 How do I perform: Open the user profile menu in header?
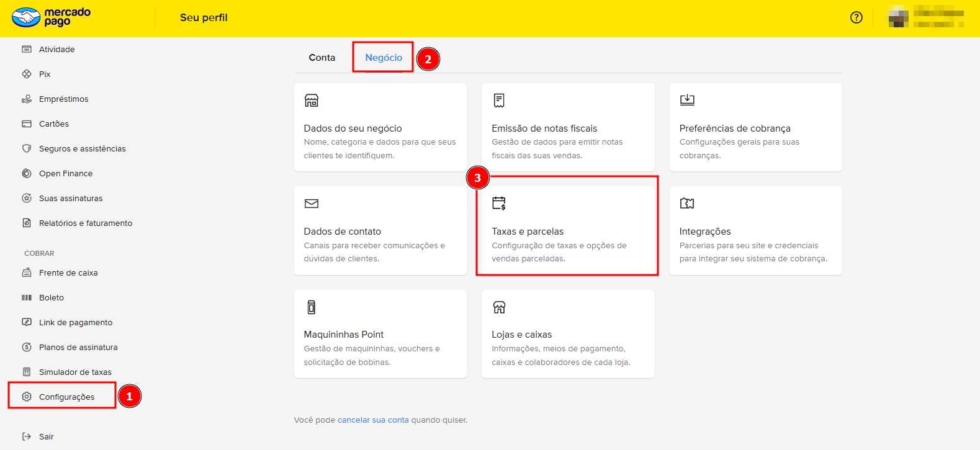click(x=925, y=18)
